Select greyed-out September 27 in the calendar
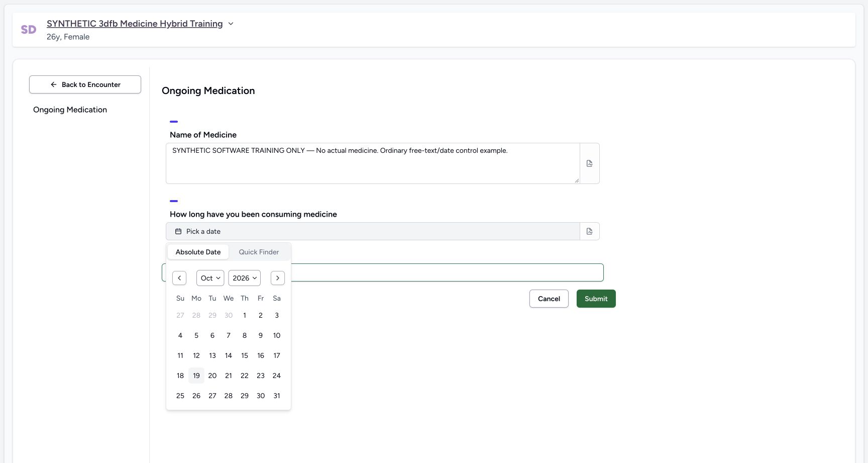This screenshot has height=463, width=868. tap(180, 315)
